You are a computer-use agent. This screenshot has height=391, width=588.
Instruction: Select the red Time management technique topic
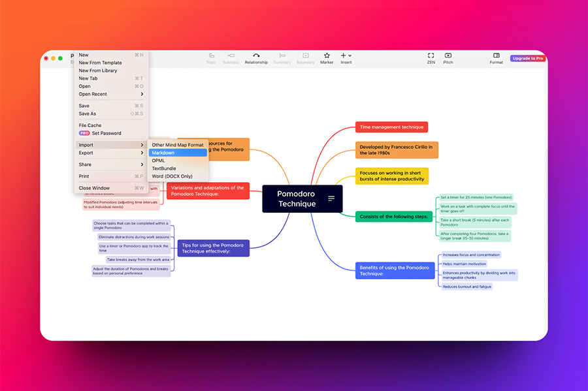coord(391,127)
